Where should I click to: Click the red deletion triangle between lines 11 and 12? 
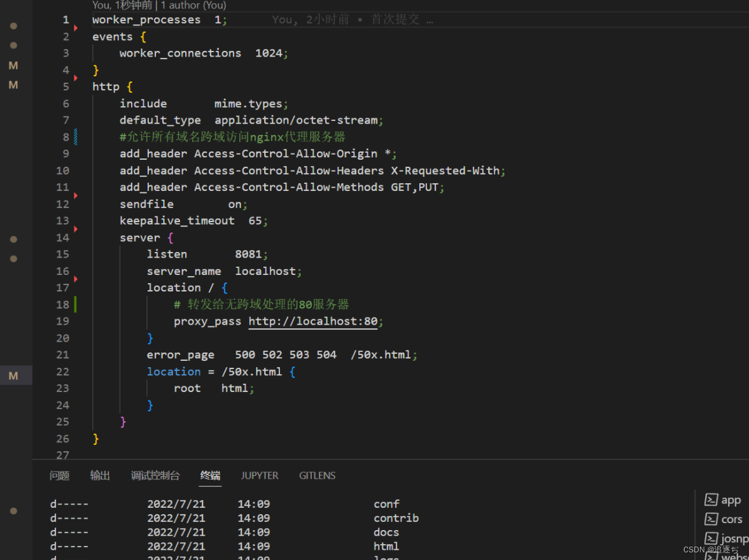click(76, 195)
